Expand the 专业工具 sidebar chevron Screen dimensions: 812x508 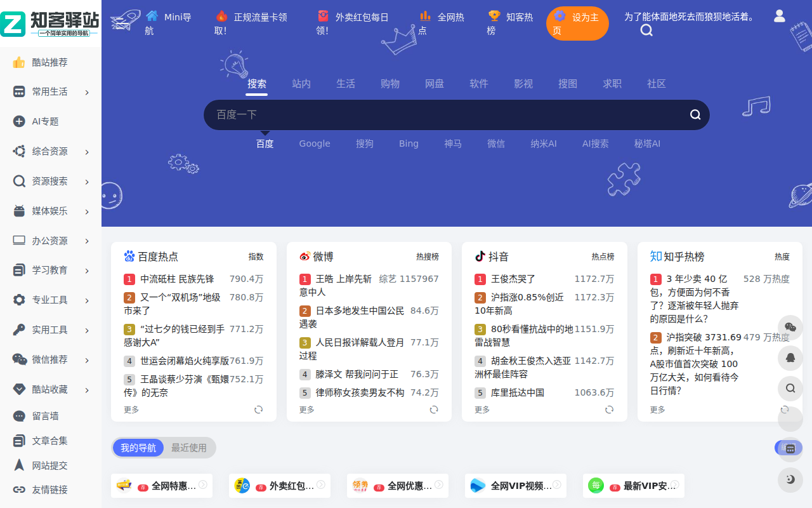coord(87,300)
